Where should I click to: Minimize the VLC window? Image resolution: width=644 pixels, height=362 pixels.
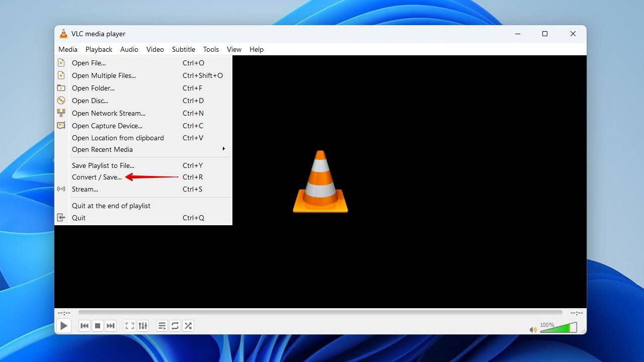coord(518,34)
